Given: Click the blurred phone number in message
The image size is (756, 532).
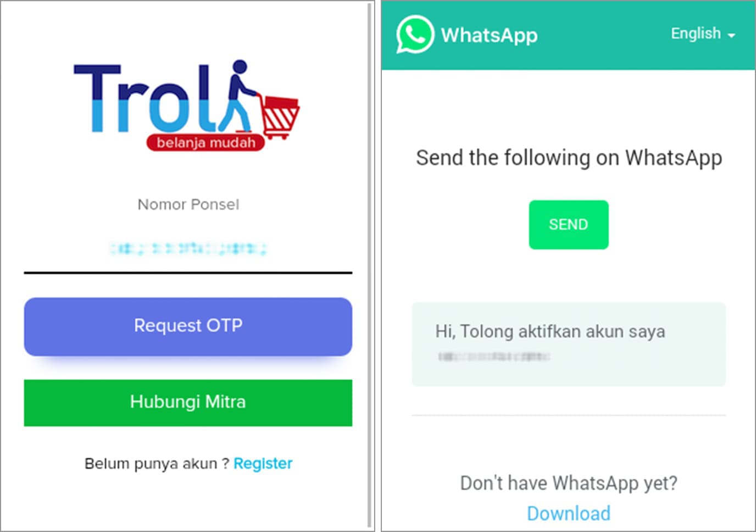Looking at the screenshot, I should coord(493,357).
